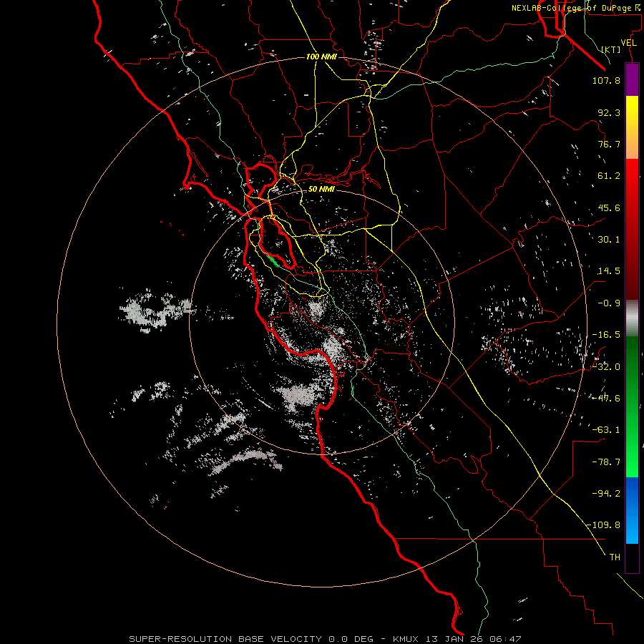The image size is (644, 644).
Task: Click the 50 NMI range ring label
Action: [321, 190]
